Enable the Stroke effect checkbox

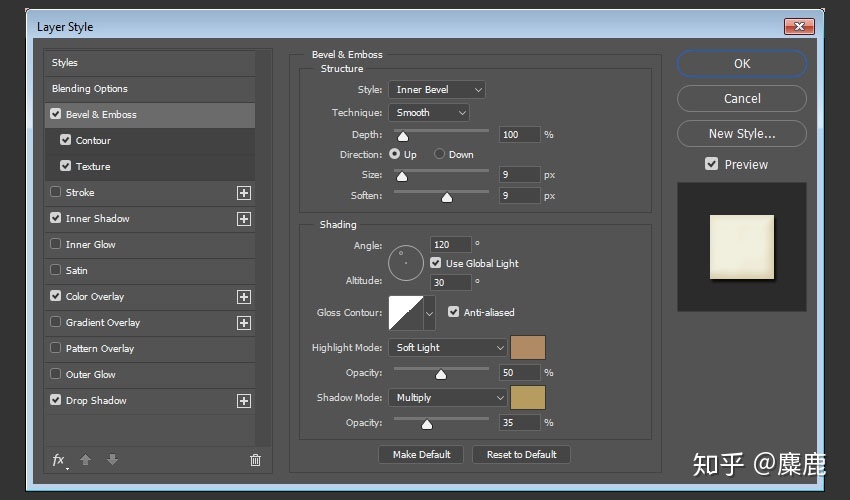[55, 192]
